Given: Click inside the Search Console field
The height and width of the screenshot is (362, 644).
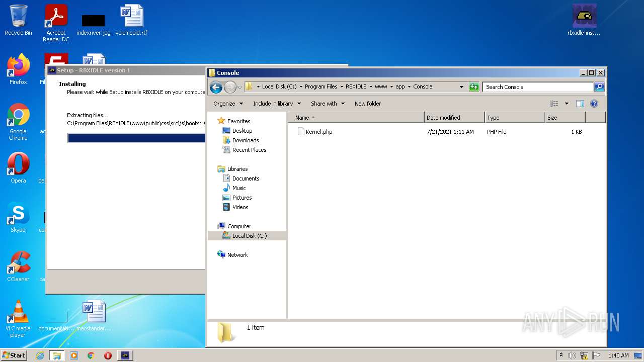Looking at the screenshot, I should tap(538, 87).
